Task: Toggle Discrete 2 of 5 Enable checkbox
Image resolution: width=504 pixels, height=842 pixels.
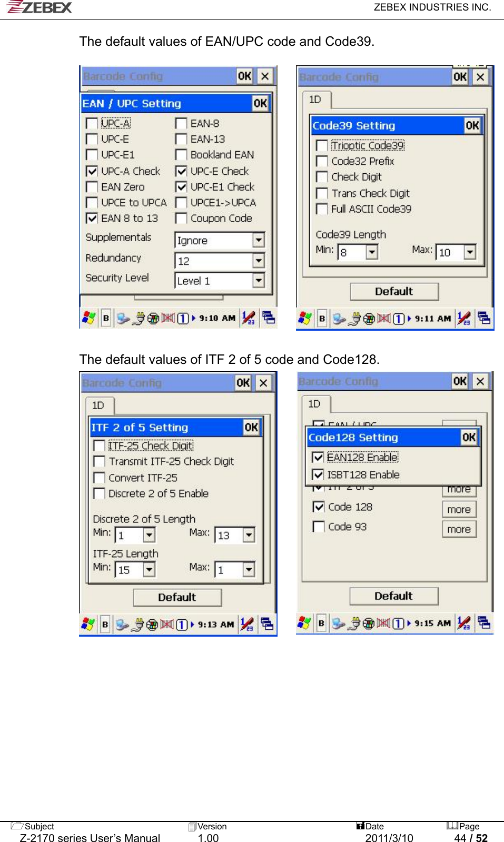Action: point(99,493)
